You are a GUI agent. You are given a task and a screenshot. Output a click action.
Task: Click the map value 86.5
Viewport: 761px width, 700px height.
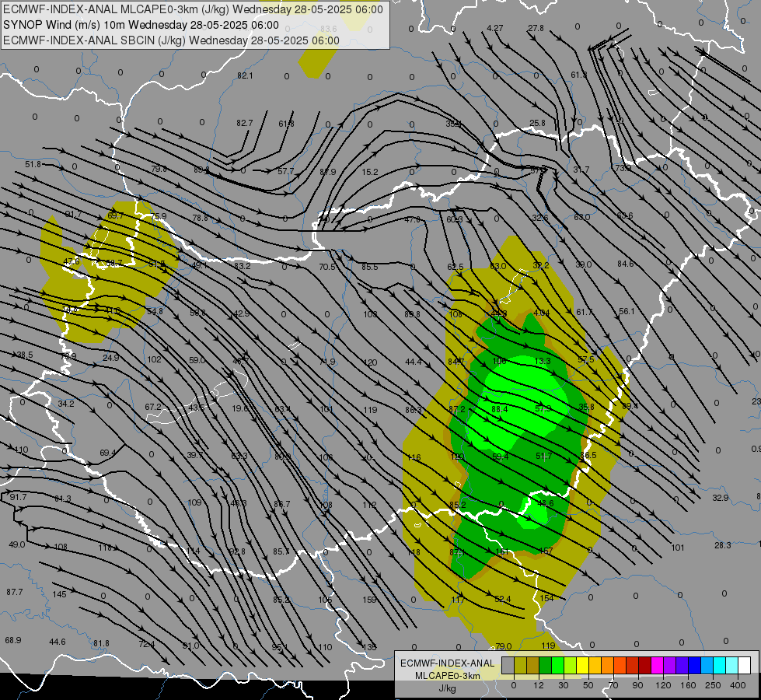[588, 455]
